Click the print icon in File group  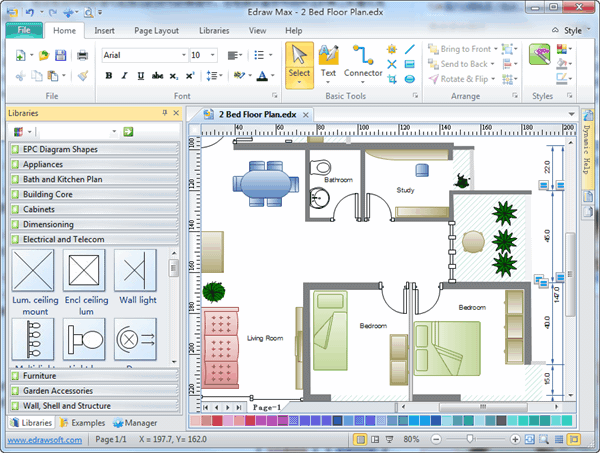click(x=82, y=54)
